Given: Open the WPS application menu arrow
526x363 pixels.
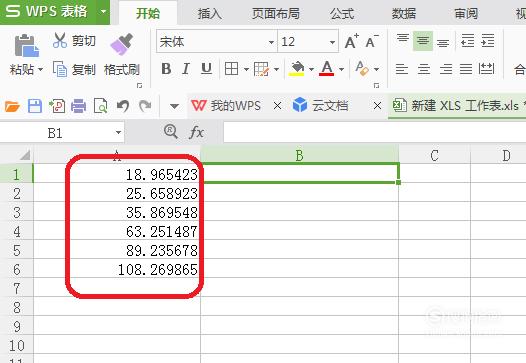Looking at the screenshot, I should [x=103, y=12].
